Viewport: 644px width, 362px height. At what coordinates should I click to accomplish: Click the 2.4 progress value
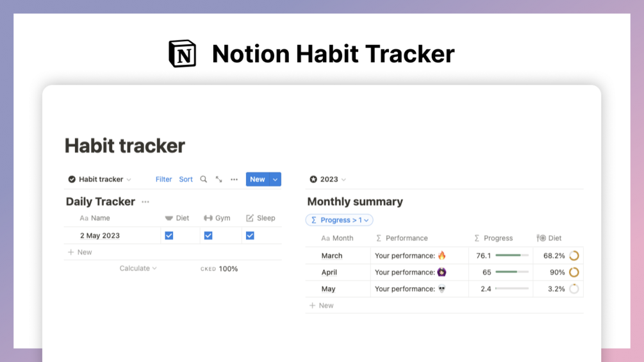pos(486,289)
